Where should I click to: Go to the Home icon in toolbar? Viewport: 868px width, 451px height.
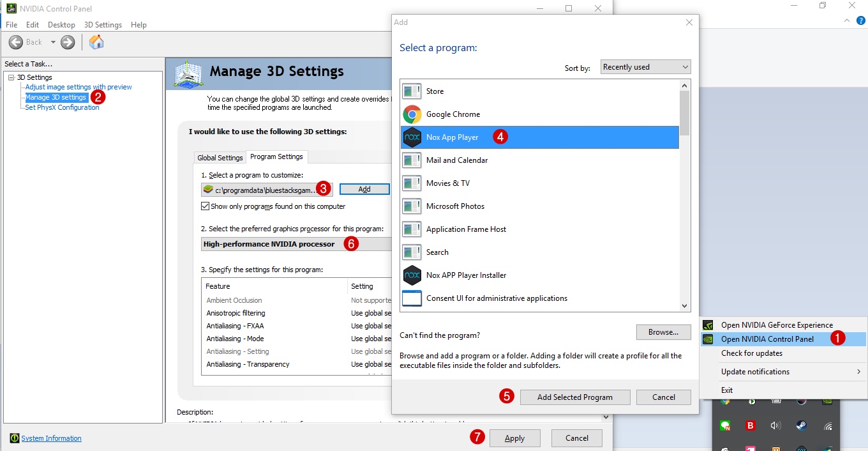pyautogui.click(x=96, y=42)
